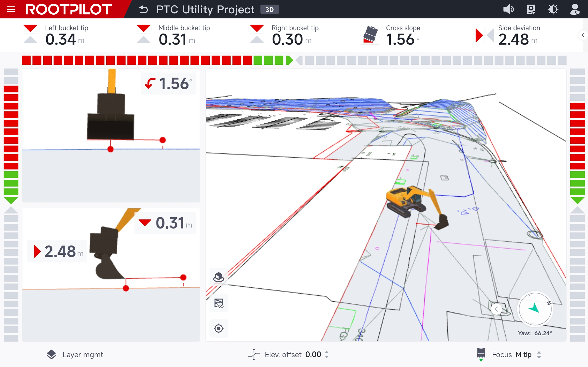Adjust screen brightness with sun icon

[x=553, y=9]
